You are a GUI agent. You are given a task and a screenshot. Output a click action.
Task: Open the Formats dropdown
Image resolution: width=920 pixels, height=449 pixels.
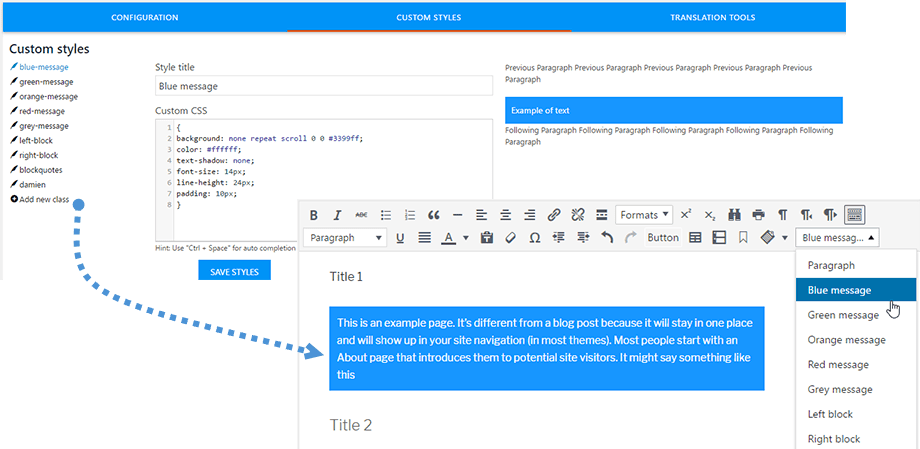pyautogui.click(x=643, y=215)
